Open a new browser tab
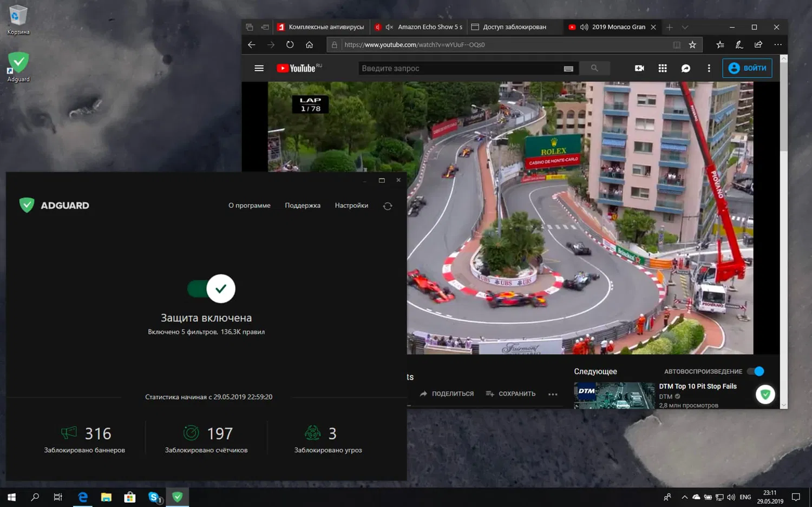The height and width of the screenshot is (507, 812). [x=670, y=27]
